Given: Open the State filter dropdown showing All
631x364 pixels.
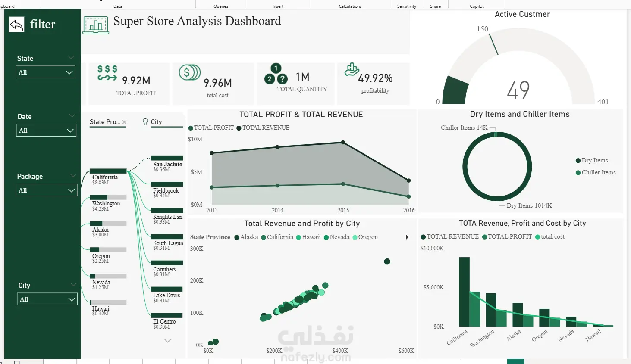Looking at the screenshot, I should click(x=46, y=72).
